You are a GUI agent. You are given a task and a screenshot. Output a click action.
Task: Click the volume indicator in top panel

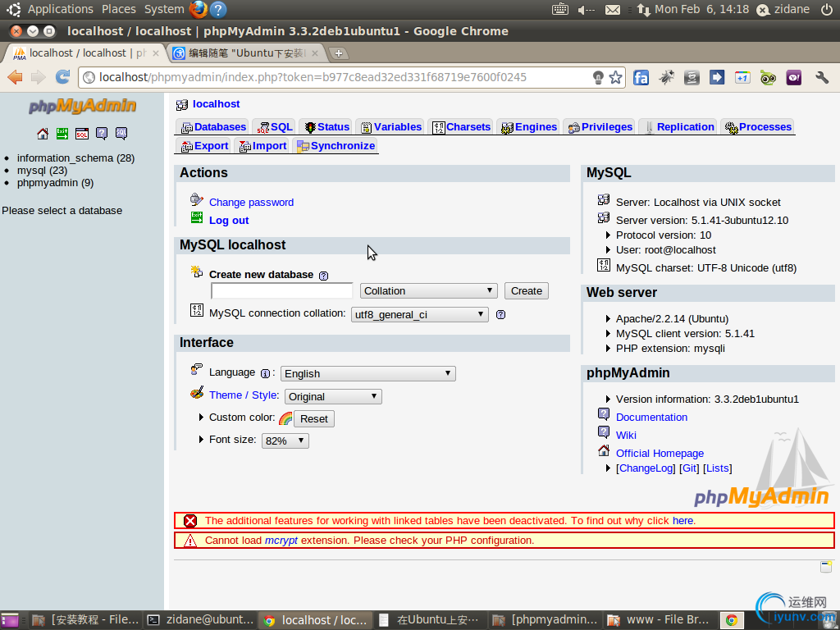click(587, 10)
